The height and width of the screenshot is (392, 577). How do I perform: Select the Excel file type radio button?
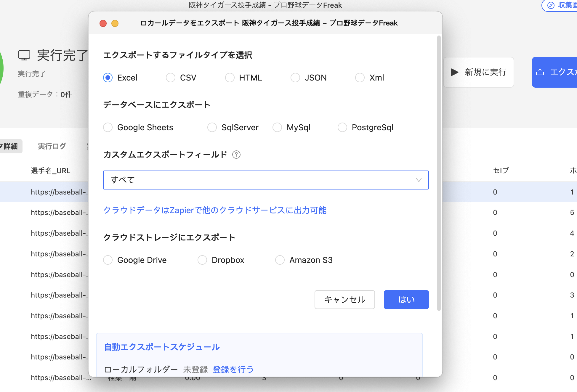tap(108, 78)
